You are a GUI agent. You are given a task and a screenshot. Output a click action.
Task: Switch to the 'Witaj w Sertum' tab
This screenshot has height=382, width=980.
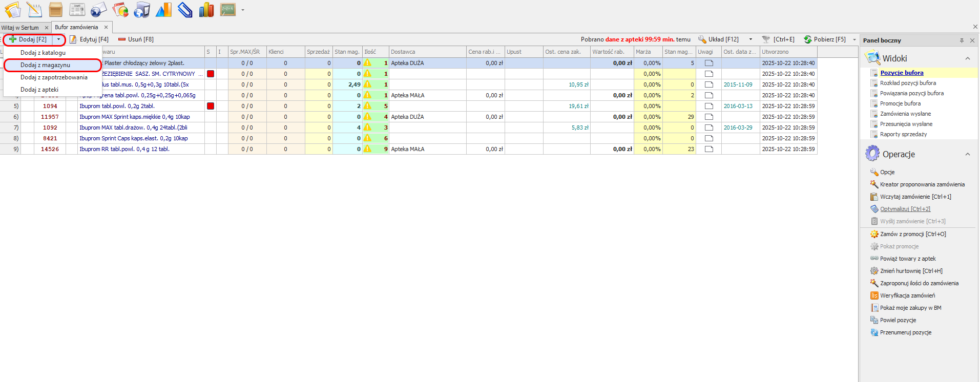click(x=20, y=28)
